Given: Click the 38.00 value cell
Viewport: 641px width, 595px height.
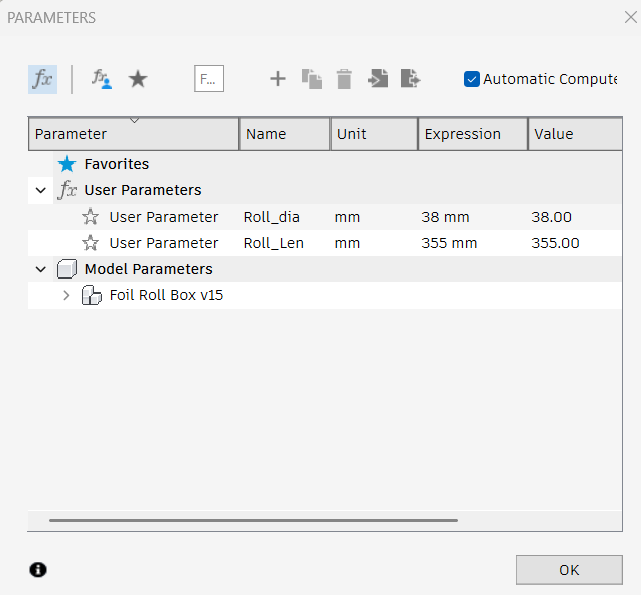Looking at the screenshot, I should pos(551,217).
